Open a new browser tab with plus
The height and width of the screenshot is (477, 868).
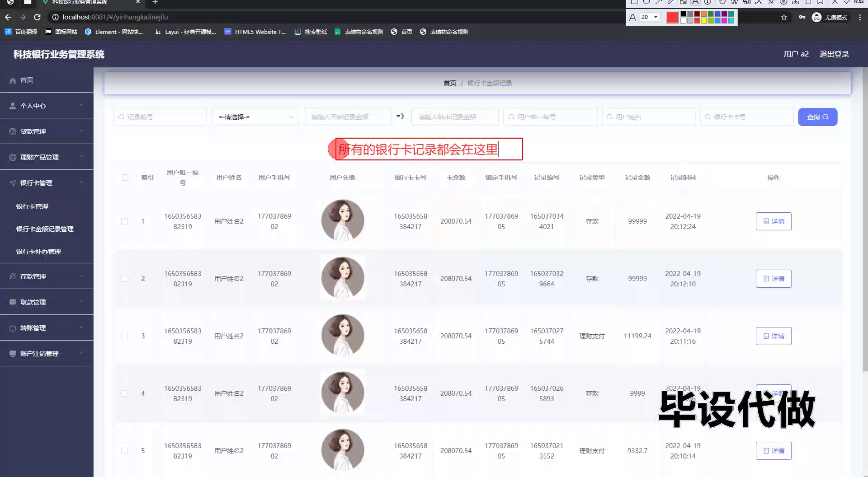click(155, 2)
